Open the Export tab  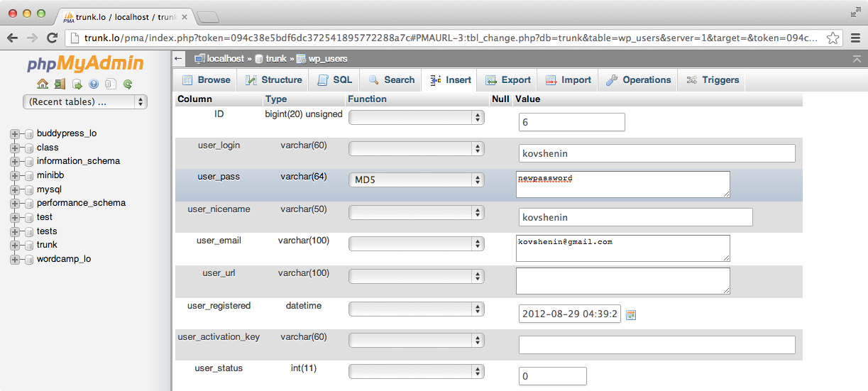[x=508, y=80]
